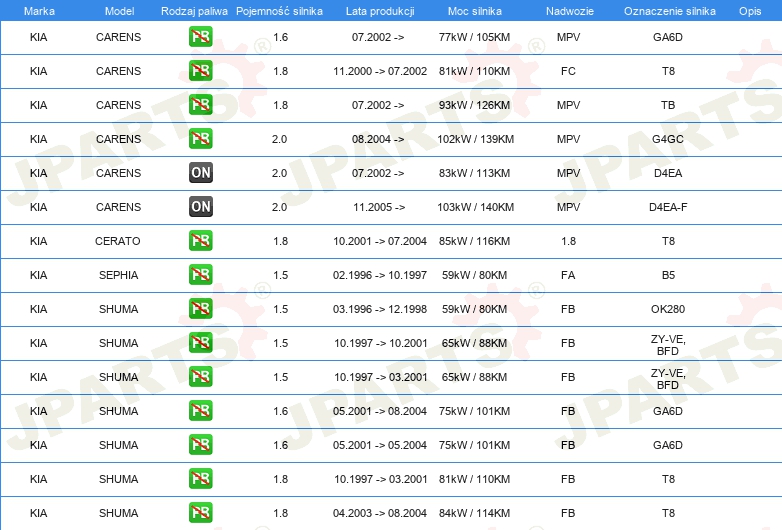The width and height of the screenshot is (782, 530).
Task: Click the CERATO model cell
Action: [118, 241]
